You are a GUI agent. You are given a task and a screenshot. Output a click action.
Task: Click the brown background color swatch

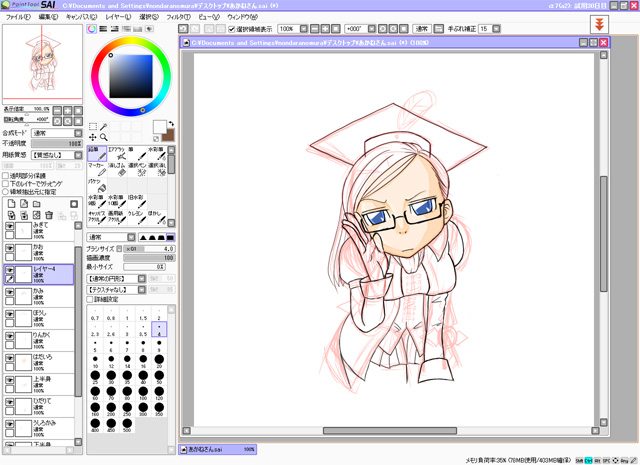click(169, 135)
